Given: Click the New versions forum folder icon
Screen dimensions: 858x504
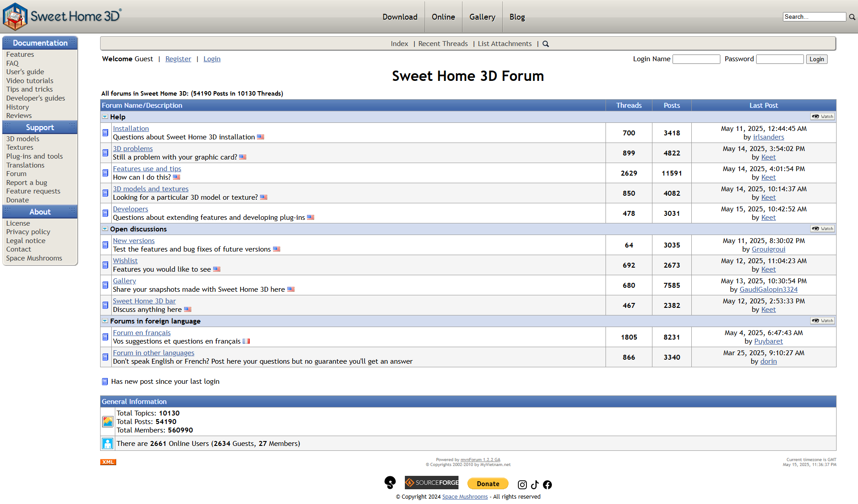Looking at the screenshot, I should [105, 245].
